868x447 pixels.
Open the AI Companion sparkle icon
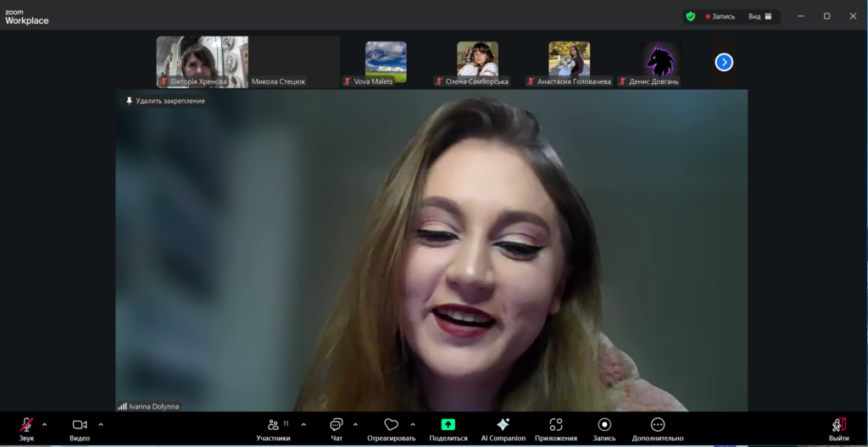point(503,425)
